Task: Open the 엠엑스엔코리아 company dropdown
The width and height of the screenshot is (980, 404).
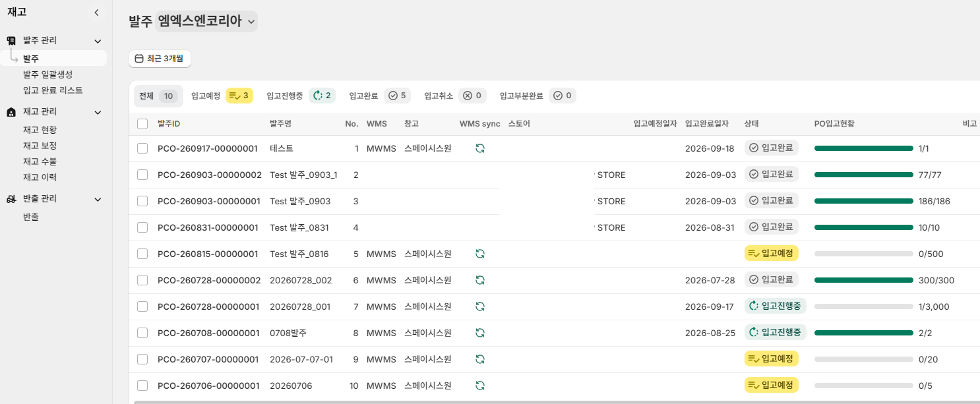Action: pos(206,21)
